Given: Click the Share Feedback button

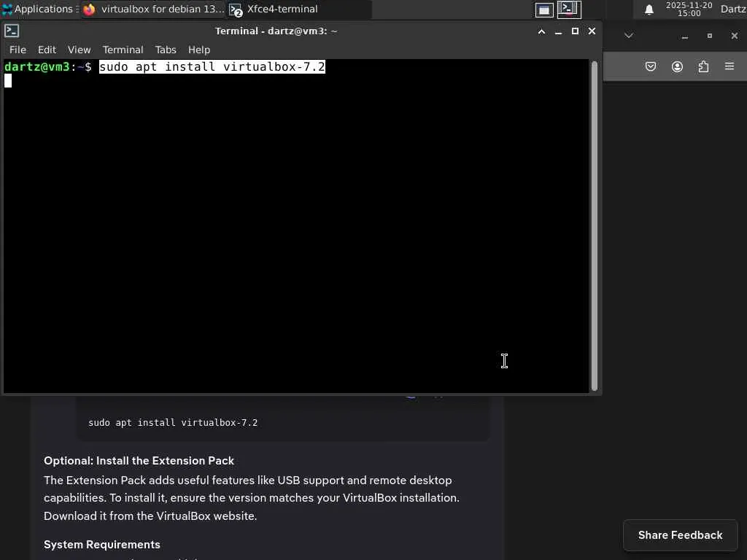Looking at the screenshot, I should [x=681, y=535].
